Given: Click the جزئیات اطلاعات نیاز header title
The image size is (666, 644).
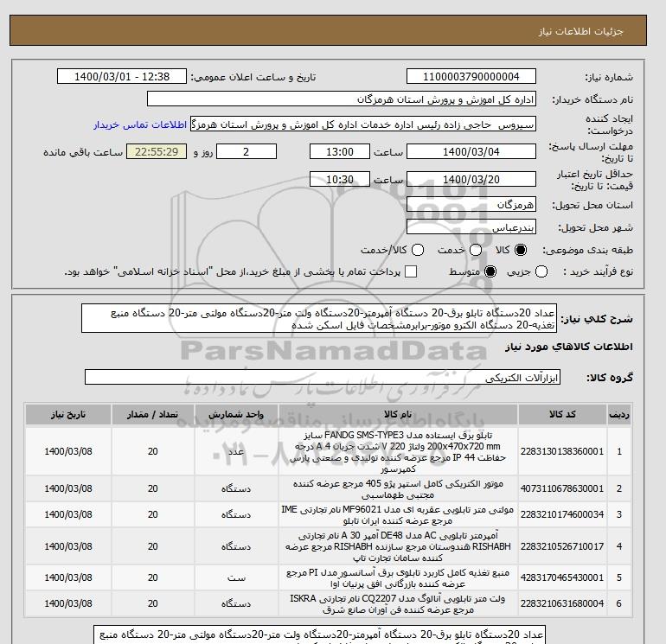Looking at the screenshot, I should pos(581,31).
